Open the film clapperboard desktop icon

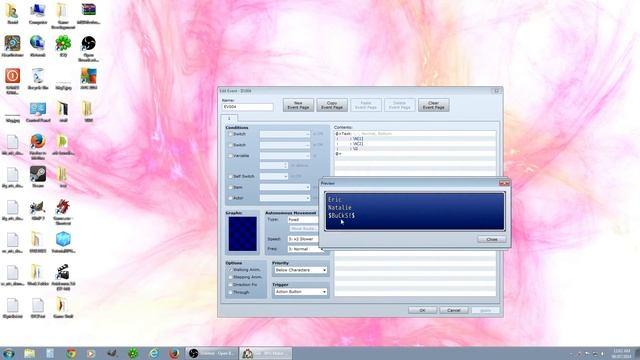click(x=63, y=277)
